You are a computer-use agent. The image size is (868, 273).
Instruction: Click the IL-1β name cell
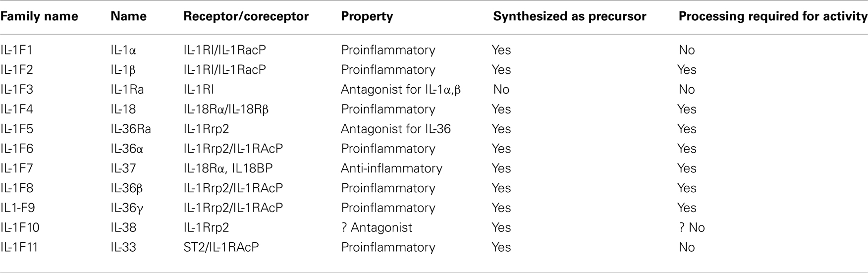tap(123, 70)
